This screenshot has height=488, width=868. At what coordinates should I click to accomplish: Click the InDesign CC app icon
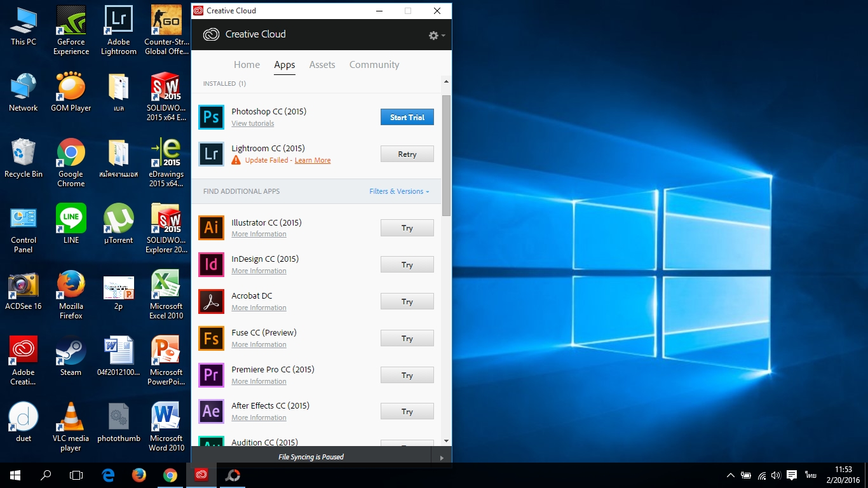(211, 264)
